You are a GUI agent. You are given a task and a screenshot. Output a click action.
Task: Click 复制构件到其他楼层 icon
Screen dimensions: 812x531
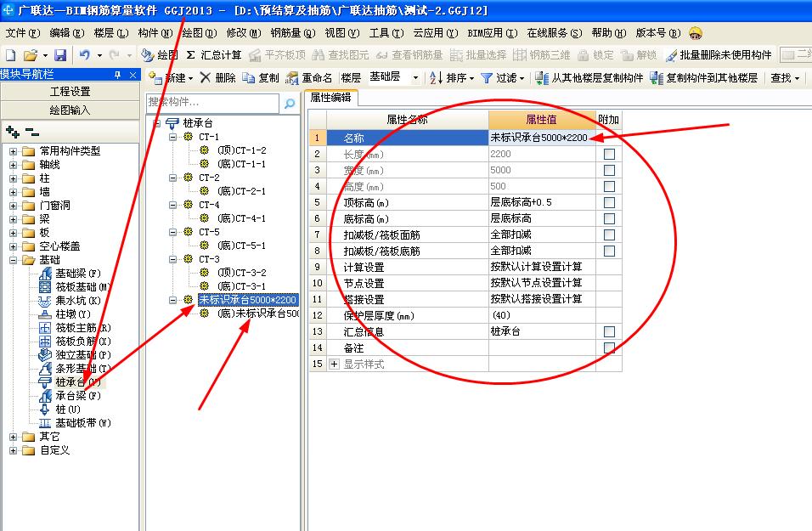click(657, 78)
